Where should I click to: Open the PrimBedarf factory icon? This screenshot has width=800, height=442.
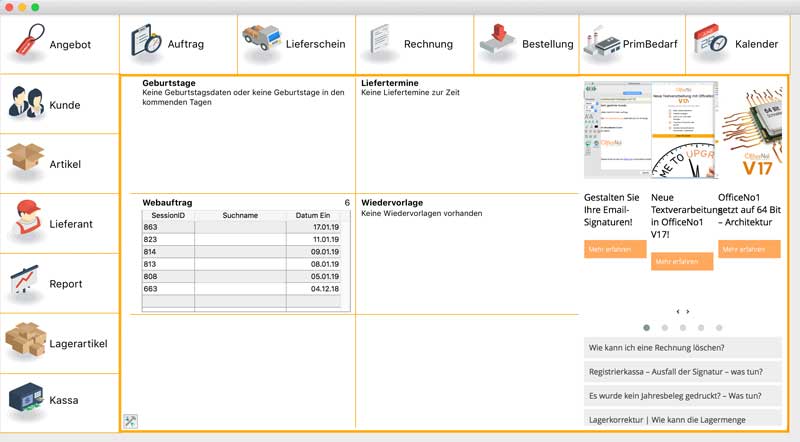coord(602,41)
